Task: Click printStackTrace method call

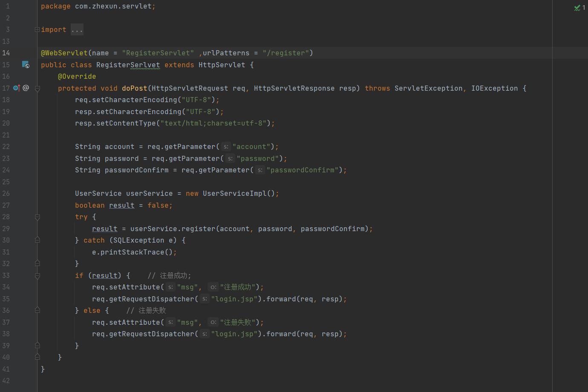Action: point(133,252)
